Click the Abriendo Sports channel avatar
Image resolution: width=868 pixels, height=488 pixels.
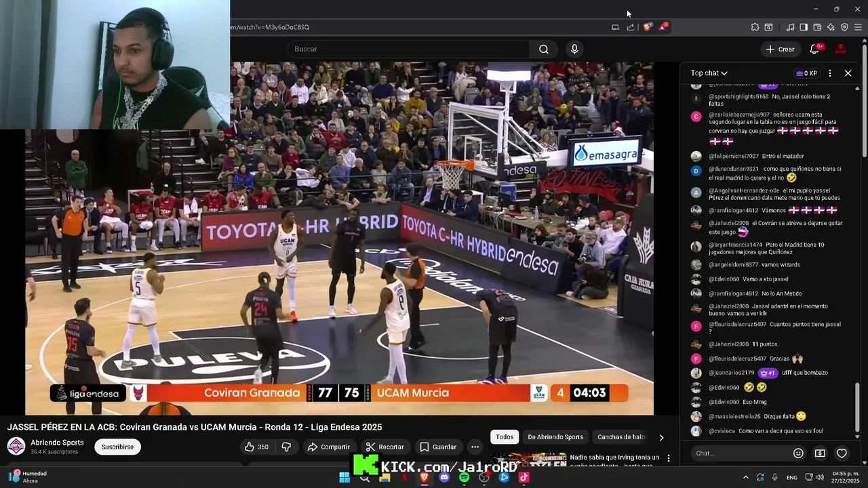[x=16, y=447]
